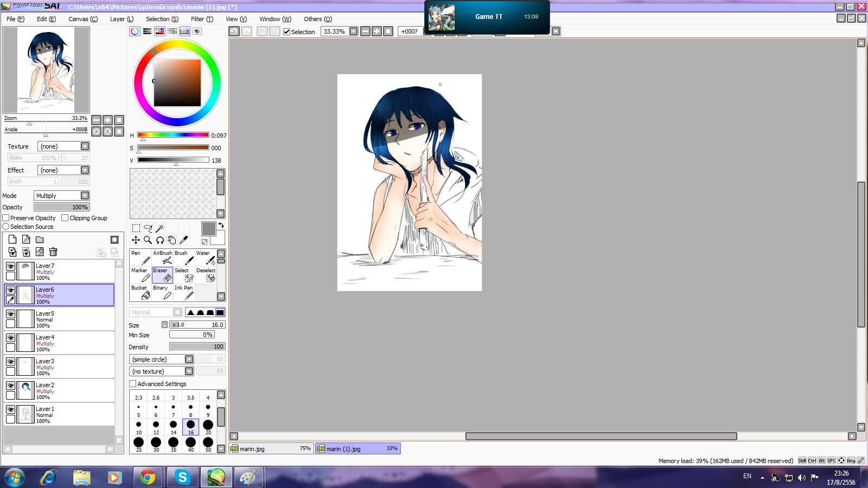Activate the rotate view tool
Image resolution: width=868 pixels, height=488 pixels.
[x=159, y=240]
